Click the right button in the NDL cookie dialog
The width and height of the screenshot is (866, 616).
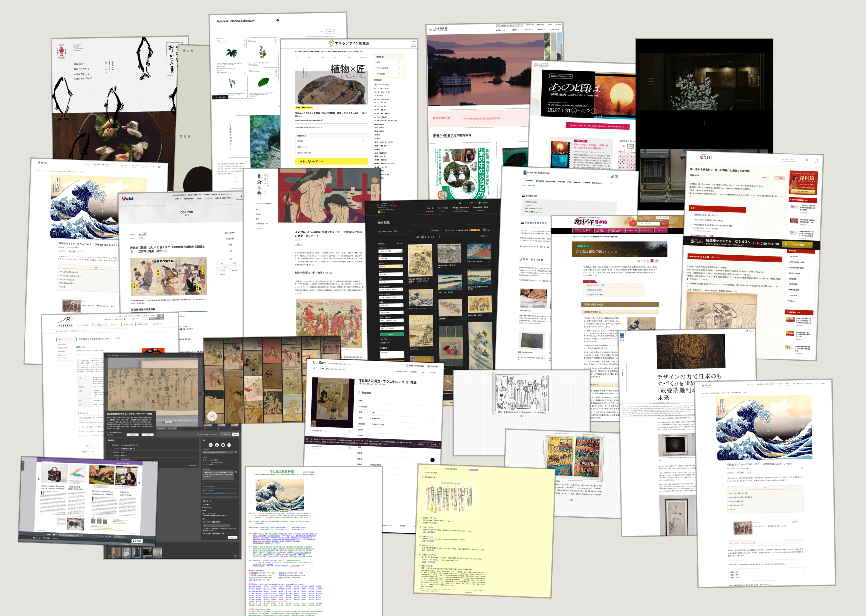coord(148,435)
